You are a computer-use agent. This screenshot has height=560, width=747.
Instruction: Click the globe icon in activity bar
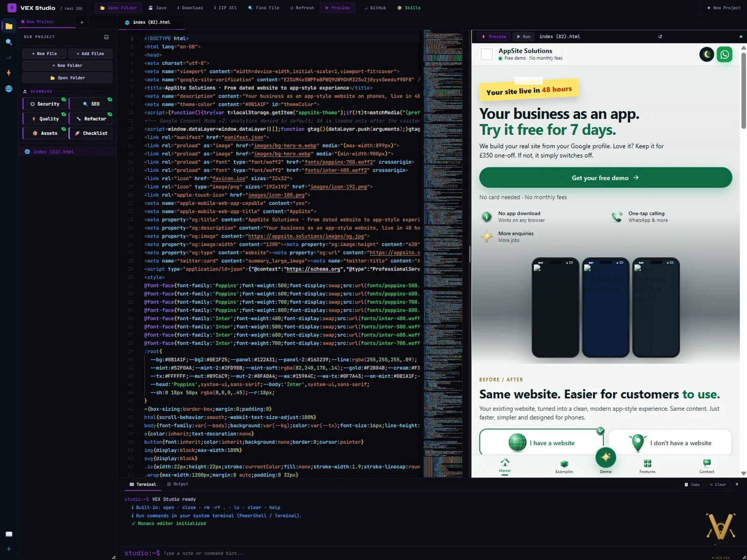9,89
